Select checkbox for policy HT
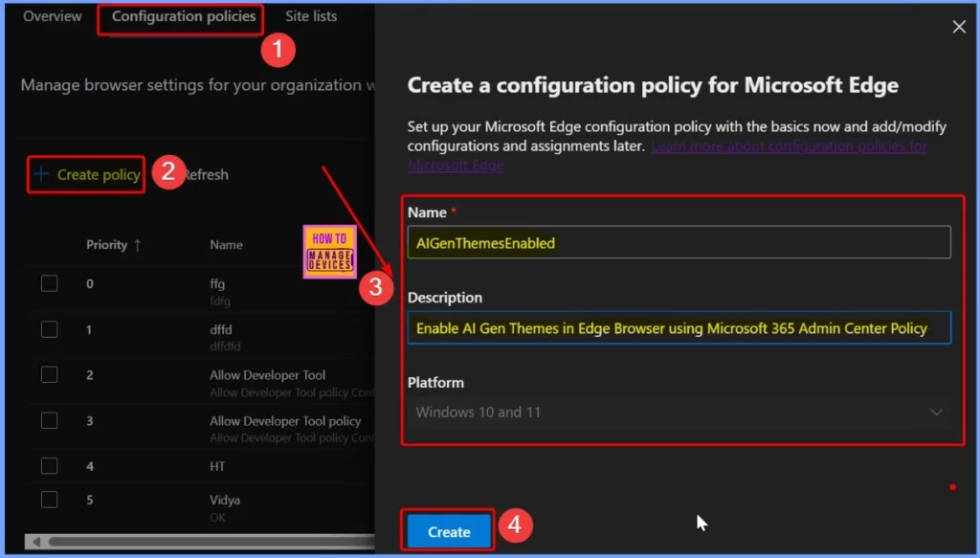Screen dimensions: 980x558 [50, 466]
